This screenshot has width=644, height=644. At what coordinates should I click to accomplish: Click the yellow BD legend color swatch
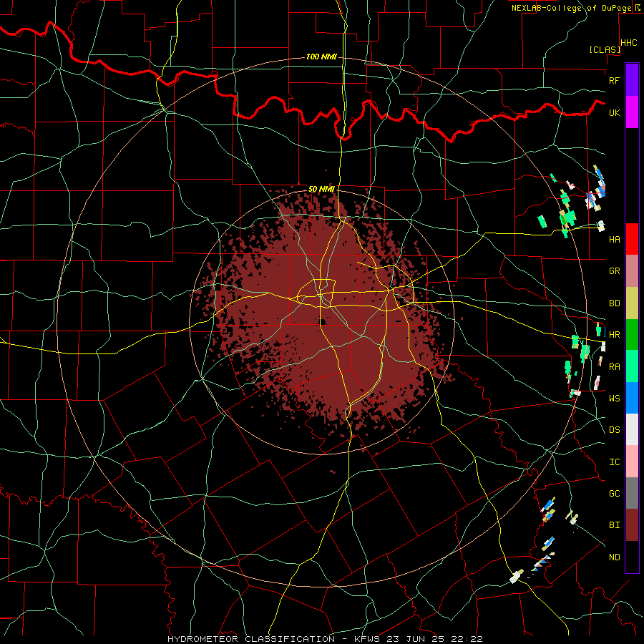pos(632,303)
